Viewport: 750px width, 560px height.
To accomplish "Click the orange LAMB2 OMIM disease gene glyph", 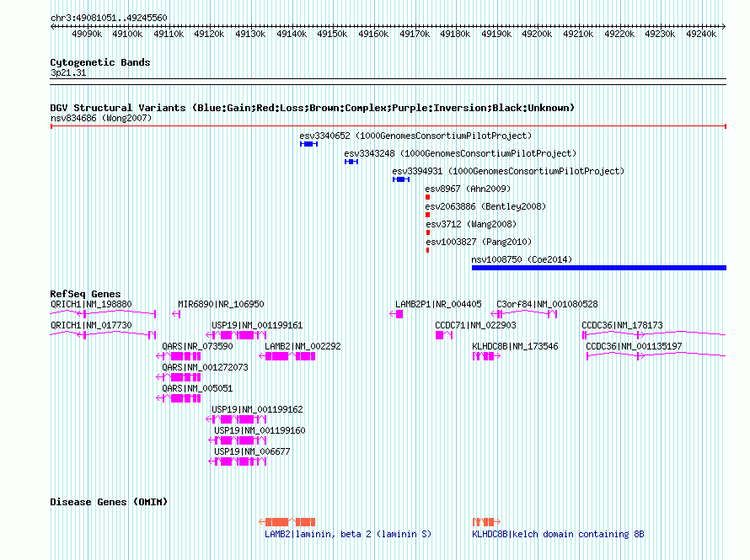I will click(x=287, y=522).
